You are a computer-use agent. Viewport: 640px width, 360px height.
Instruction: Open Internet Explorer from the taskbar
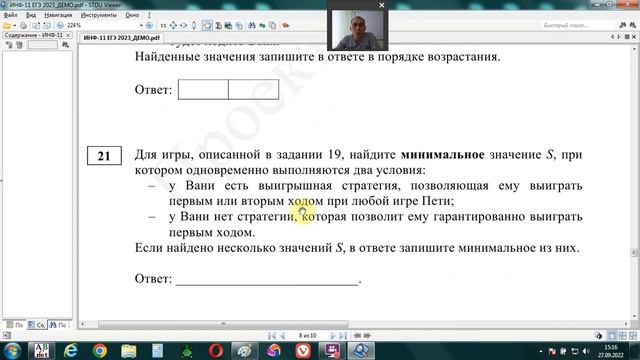(71, 351)
